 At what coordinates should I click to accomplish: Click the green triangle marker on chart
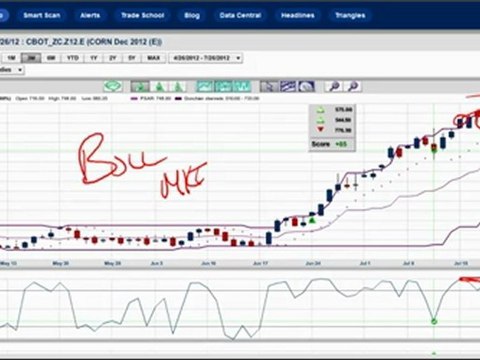[x=312, y=220]
